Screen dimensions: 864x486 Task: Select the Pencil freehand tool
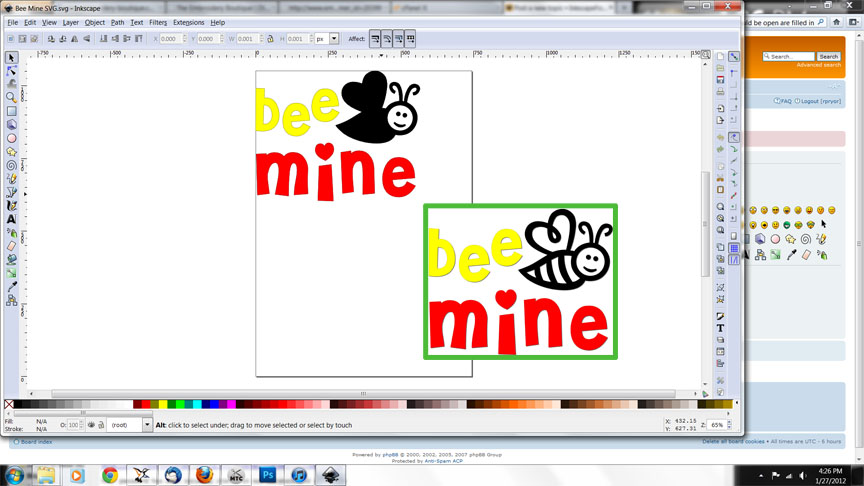click(x=11, y=179)
